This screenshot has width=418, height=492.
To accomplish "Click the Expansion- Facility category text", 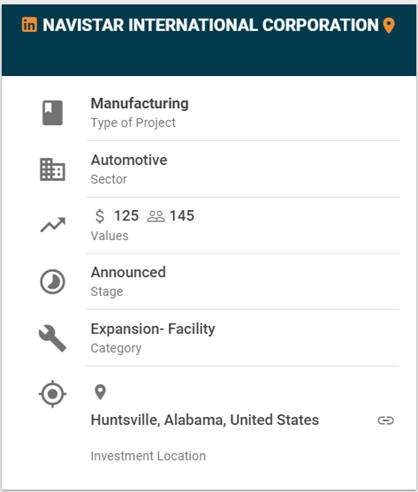I will (x=153, y=329).
